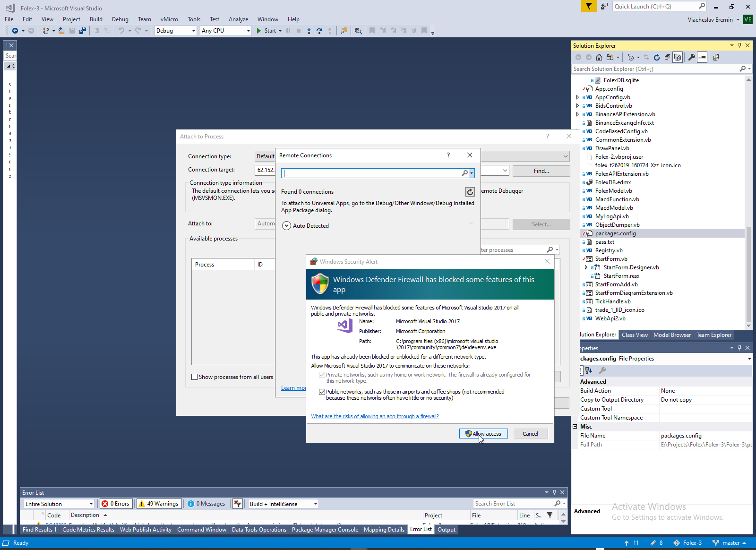The width and height of the screenshot is (756, 550).
Task: Expand the AppConfig.vb tree node
Action: 577,97
